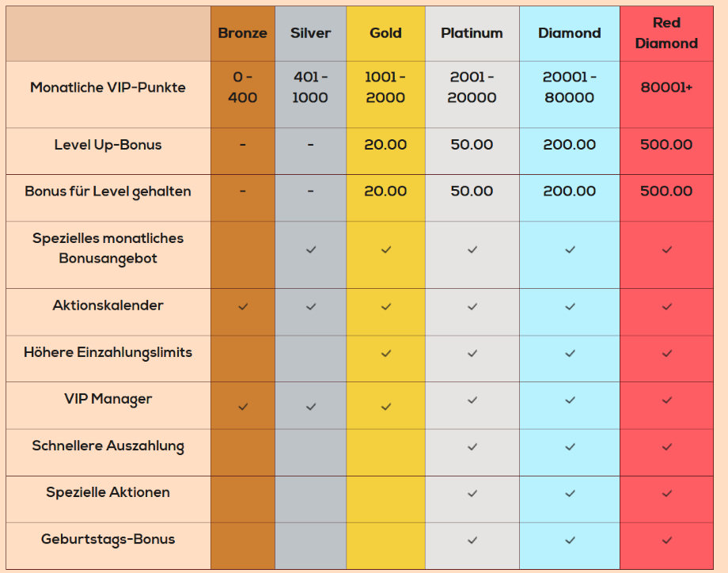Click the Level Up-Bonus row label
This screenshot has height=573, width=728.
pyautogui.click(x=108, y=145)
